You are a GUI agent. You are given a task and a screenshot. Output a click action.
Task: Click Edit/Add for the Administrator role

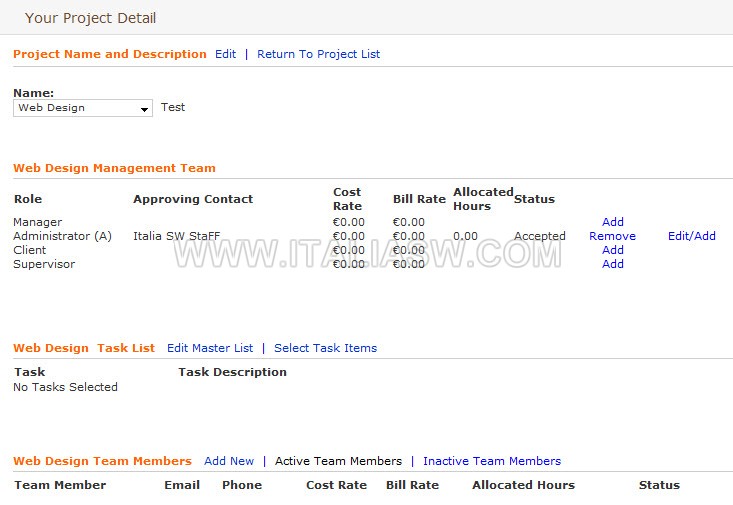coord(691,236)
